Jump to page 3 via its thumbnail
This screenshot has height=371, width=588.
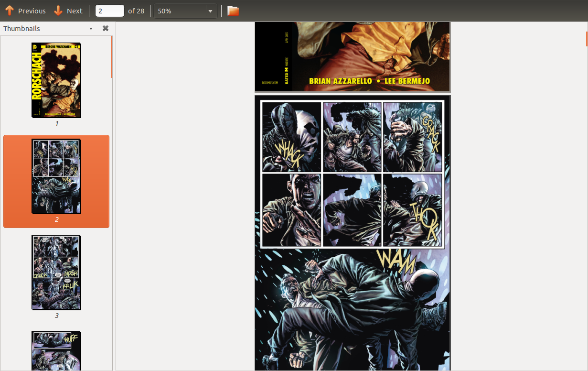[x=56, y=272]
